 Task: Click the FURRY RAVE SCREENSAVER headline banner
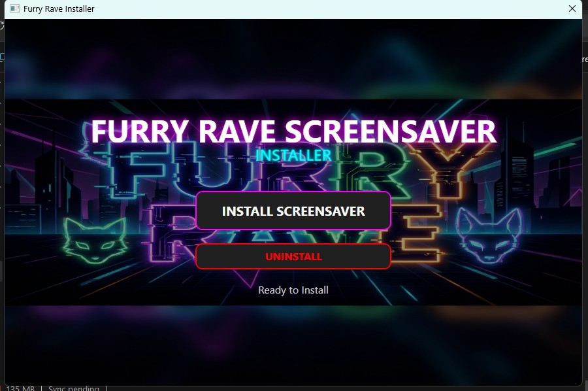[293, 131]
